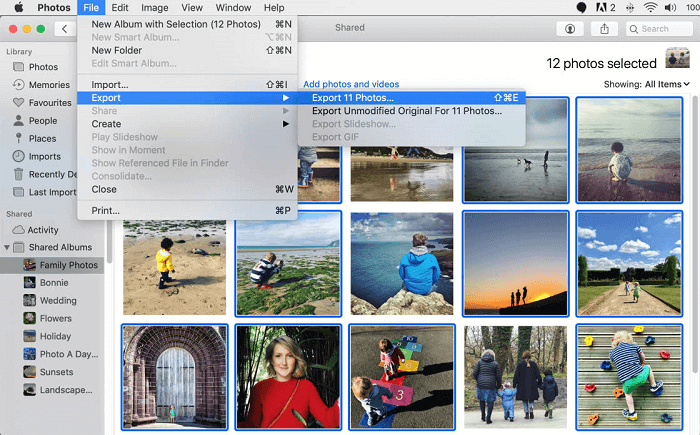Open the Image menu in the menu bar
The width and height of the screenshot is (700, 435).
point(154,7)
